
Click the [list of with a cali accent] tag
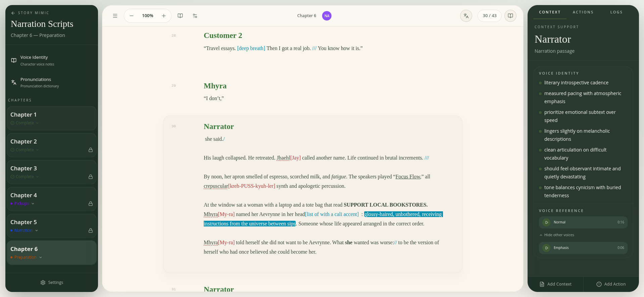tap(332, 214)
